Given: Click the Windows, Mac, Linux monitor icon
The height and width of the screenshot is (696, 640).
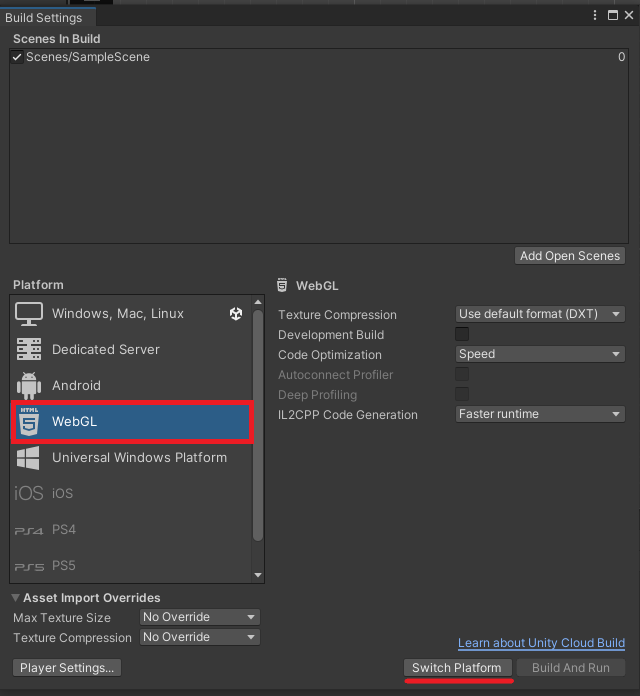Looking at the screenshot, I should tap(29, 314).
